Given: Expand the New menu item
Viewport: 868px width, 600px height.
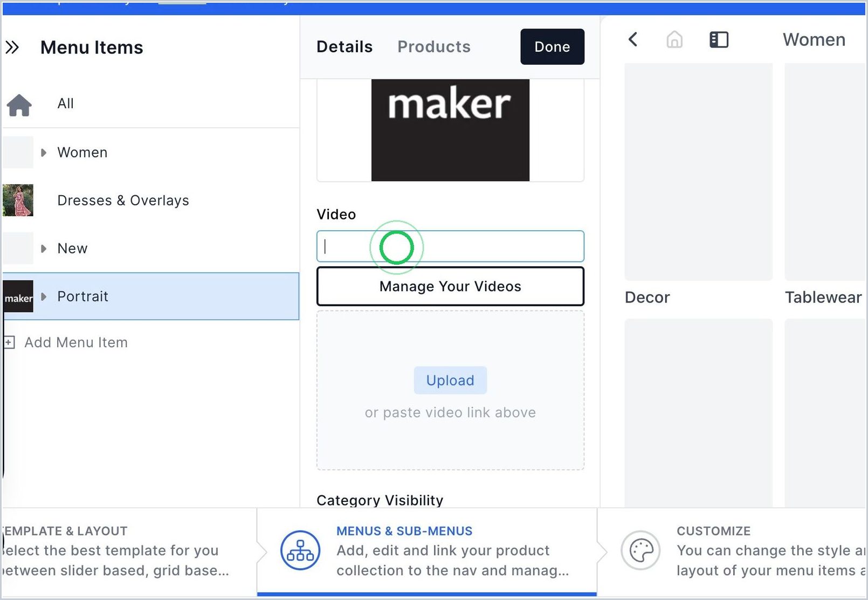Looking at the screenshot, I should 44,249.
